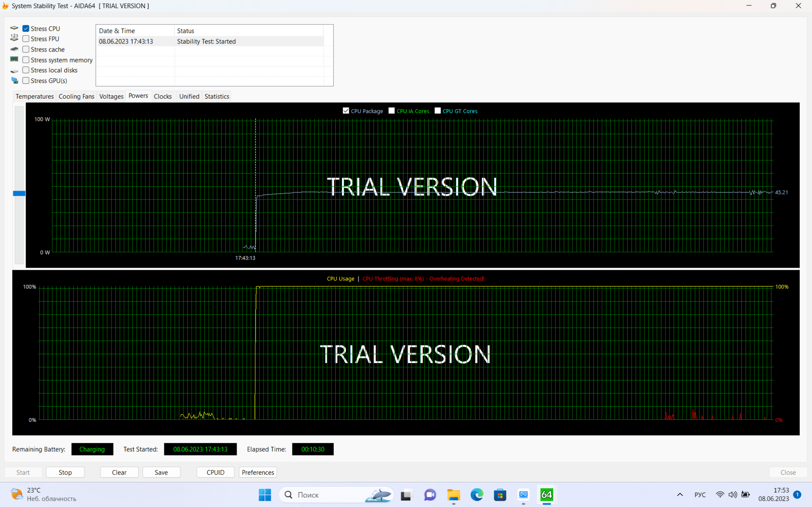Launch Microsoft Edge from taskbar
The image size is (812, 507).
tap(477, 495)
